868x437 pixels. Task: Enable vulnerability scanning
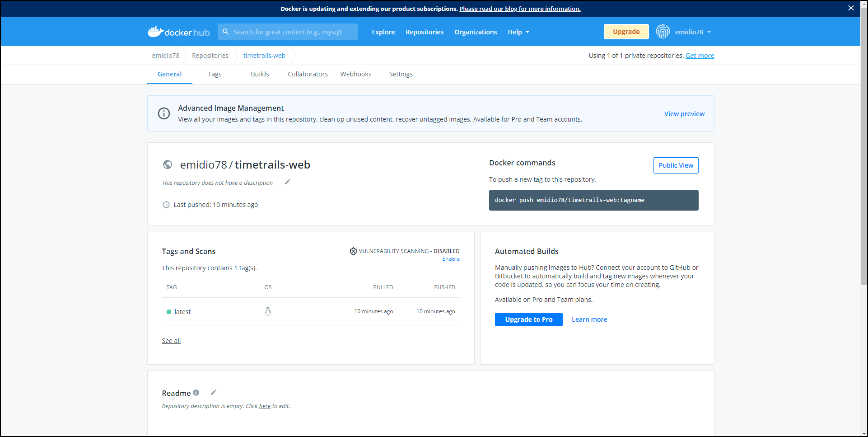coord(451,259)
